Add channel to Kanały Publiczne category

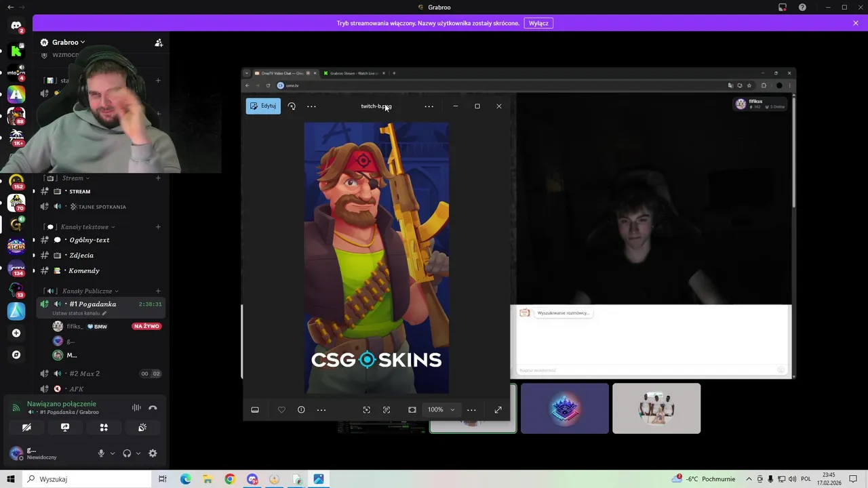pos(158,291)
